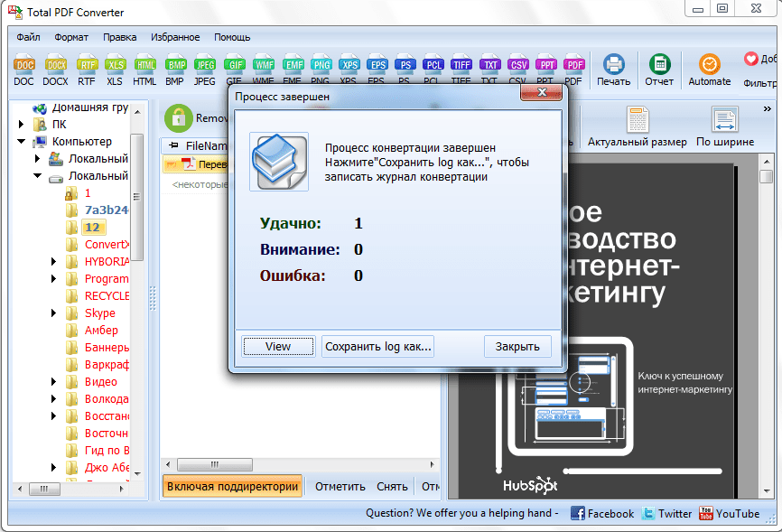
Task: Open the Избранное menu
Action: pos(175,37)
